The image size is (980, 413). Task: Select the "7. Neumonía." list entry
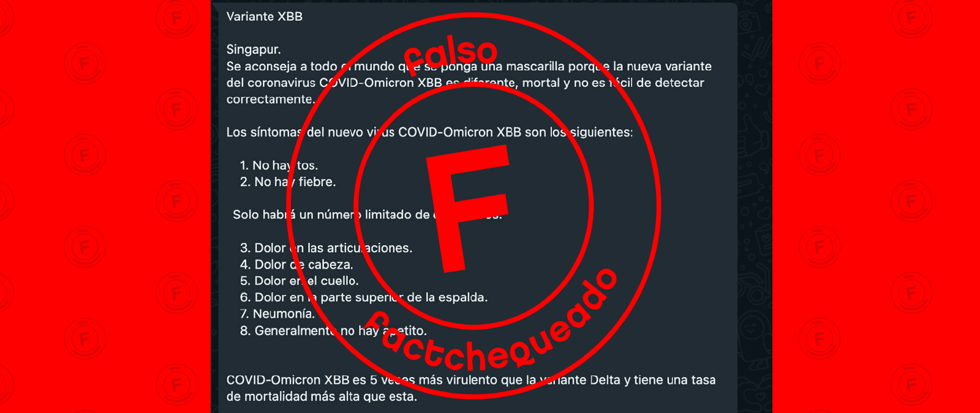pyautogui.click(x=277, y=314)
